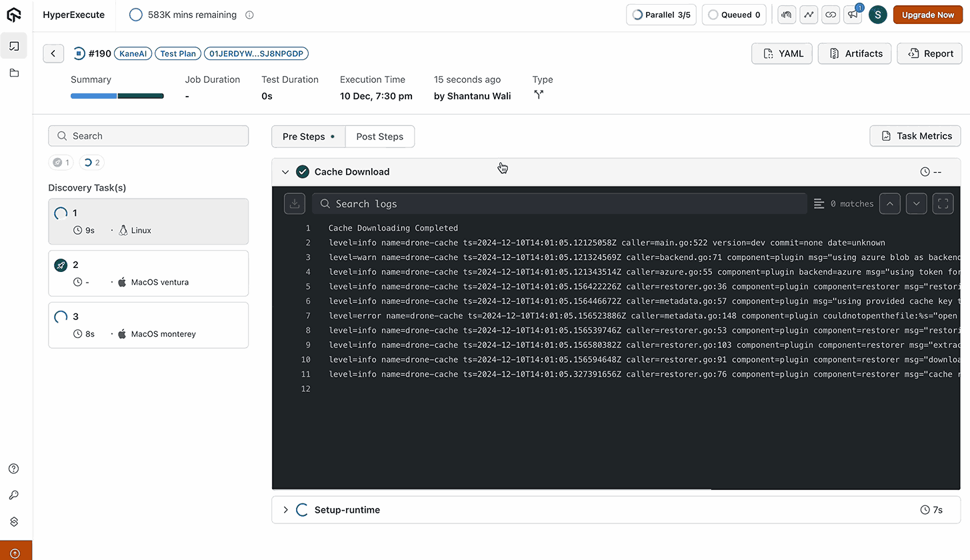Select Discovery Task 2 on MacOS ventura

click(148, 273)
